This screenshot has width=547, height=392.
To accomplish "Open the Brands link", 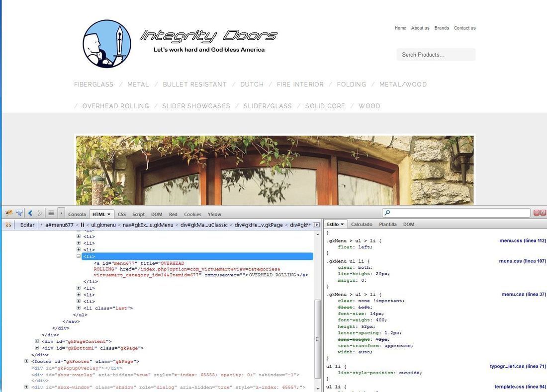I will tap(442, 28).
